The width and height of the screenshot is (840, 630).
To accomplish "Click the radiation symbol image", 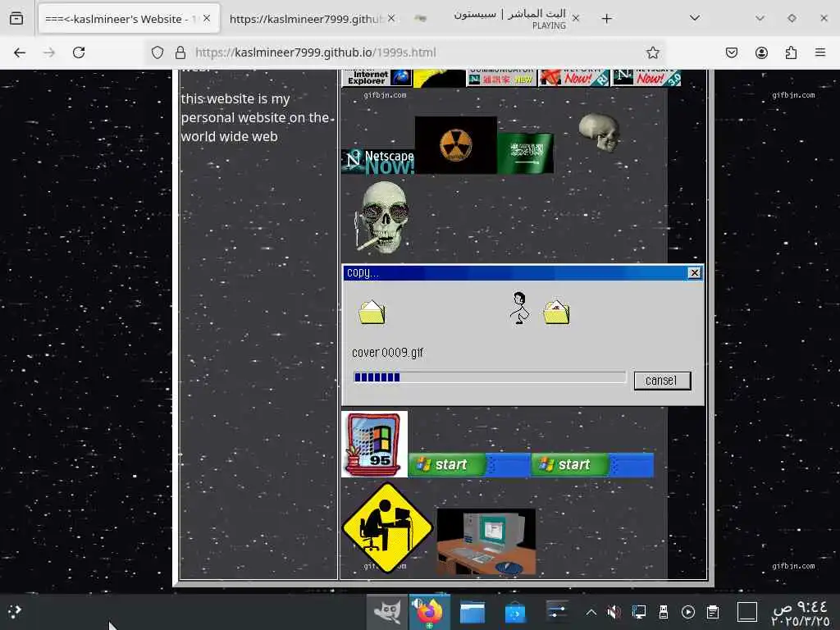I will [456, 144].
